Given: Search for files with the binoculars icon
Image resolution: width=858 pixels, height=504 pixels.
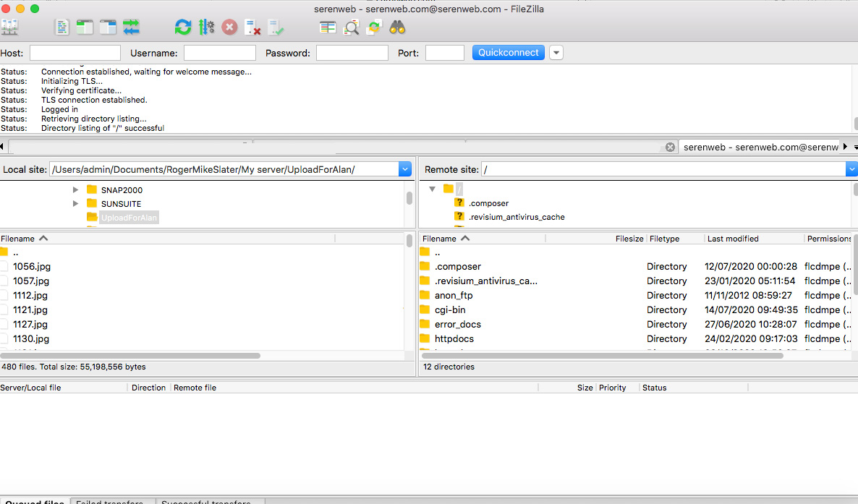Looking at the screenshot, I should click(x=397, y=27).
